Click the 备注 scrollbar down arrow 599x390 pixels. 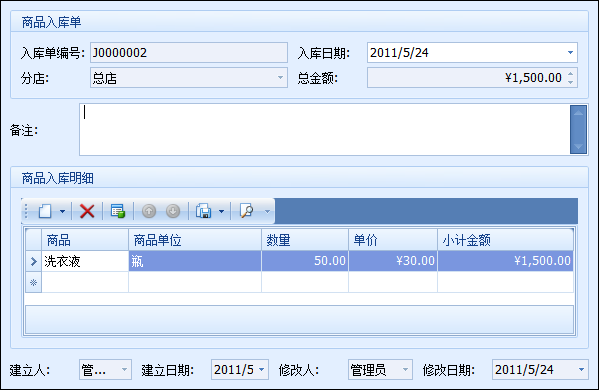pyautogui.click(x=578, y=146)
